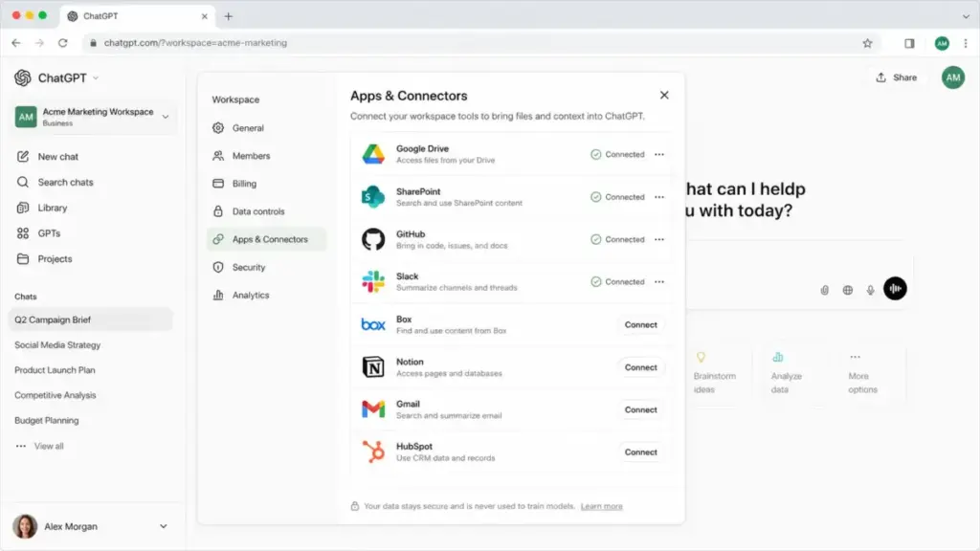This screenshot has height=551, width=980.
Task: Open the Library section
Action: (42, 208)
